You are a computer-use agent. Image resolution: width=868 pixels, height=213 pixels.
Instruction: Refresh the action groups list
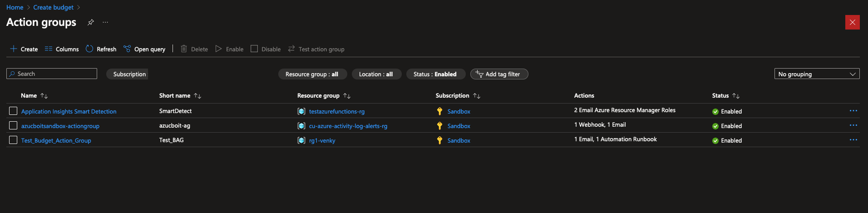(x=101, y=49)
